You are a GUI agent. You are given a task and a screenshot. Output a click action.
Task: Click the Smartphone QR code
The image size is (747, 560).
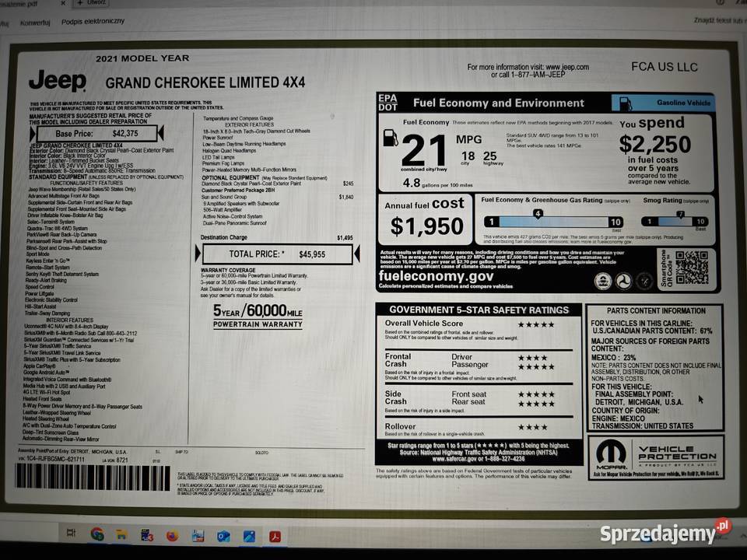[x=693, y=268]
